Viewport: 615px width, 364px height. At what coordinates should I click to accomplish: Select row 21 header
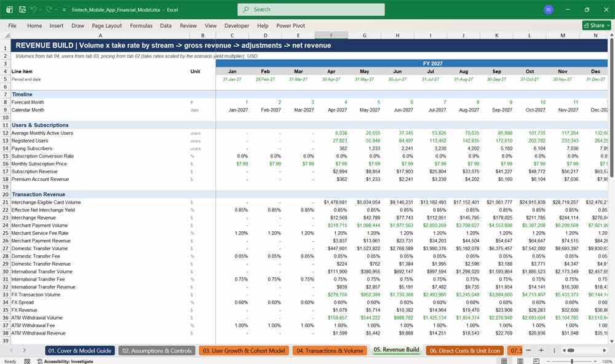coord(5,202)
